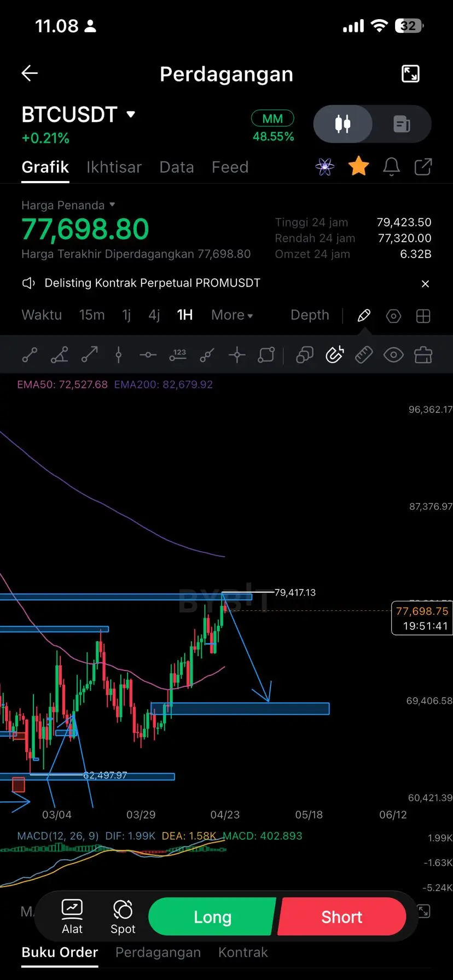Select the horizontal line drawing tool
The width and height of the screenshot is (453, 980).
pos(148,355)
